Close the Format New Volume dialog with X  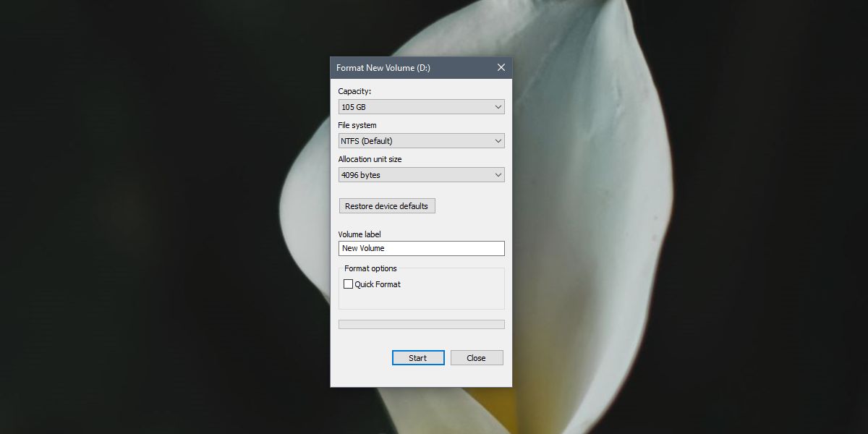[x=501, y=67]
